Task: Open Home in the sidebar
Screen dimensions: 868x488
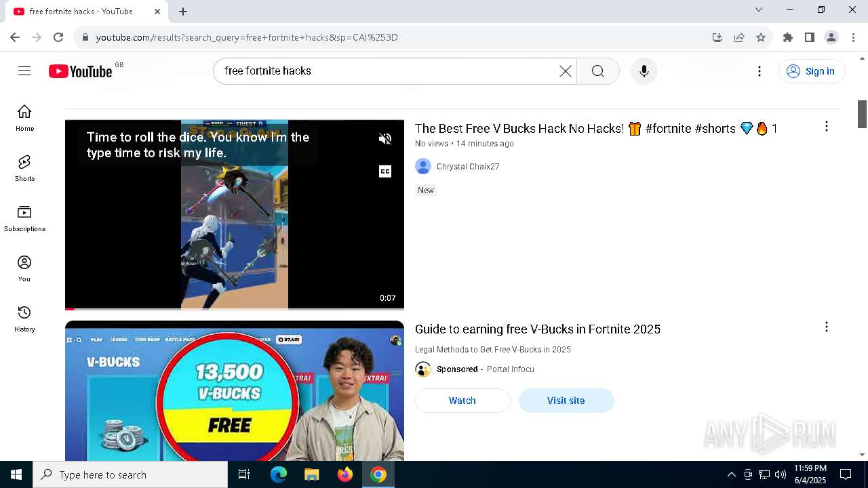Action: tap(24, 118)
